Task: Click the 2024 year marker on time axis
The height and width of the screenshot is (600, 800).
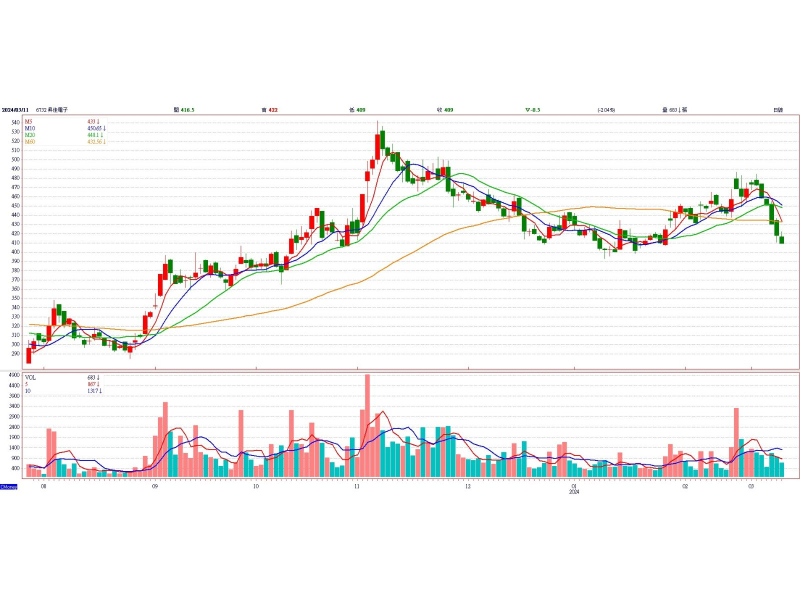Action: 574,492
